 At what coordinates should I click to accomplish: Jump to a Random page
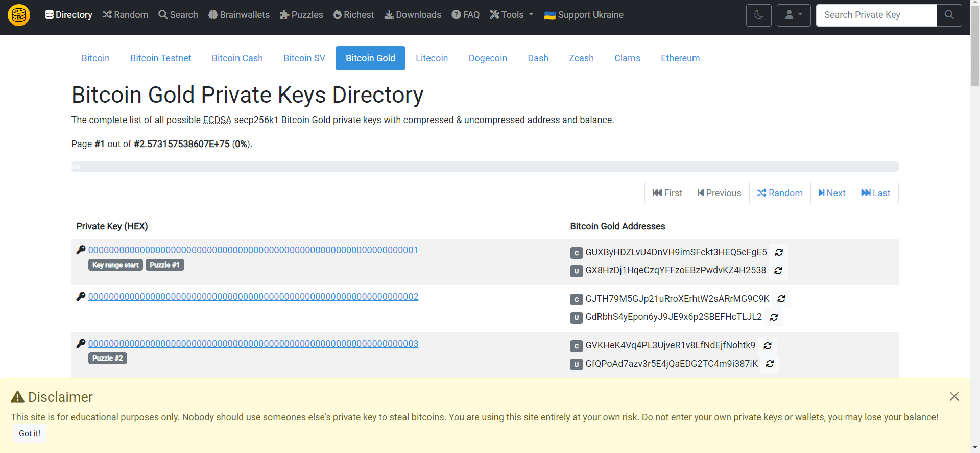[x=779, y=193]
